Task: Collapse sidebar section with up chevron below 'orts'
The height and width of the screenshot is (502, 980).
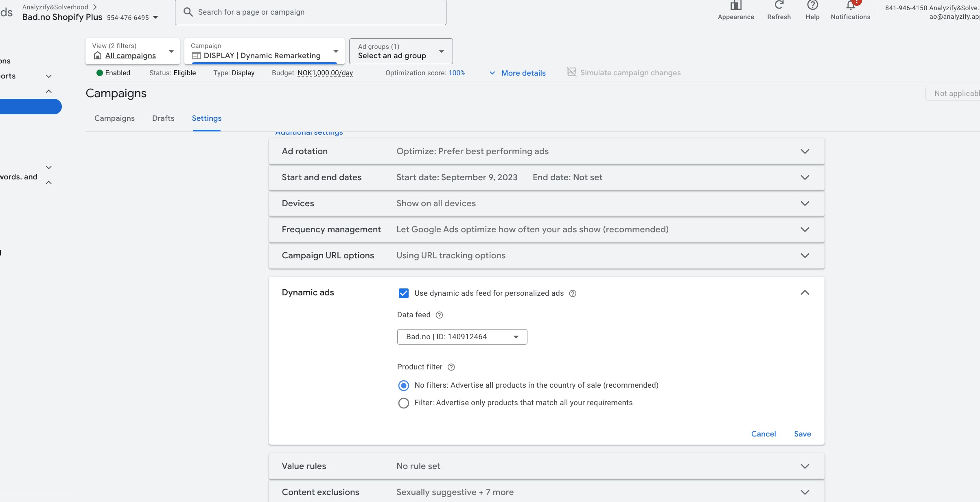Action: [x=49, y=92]
